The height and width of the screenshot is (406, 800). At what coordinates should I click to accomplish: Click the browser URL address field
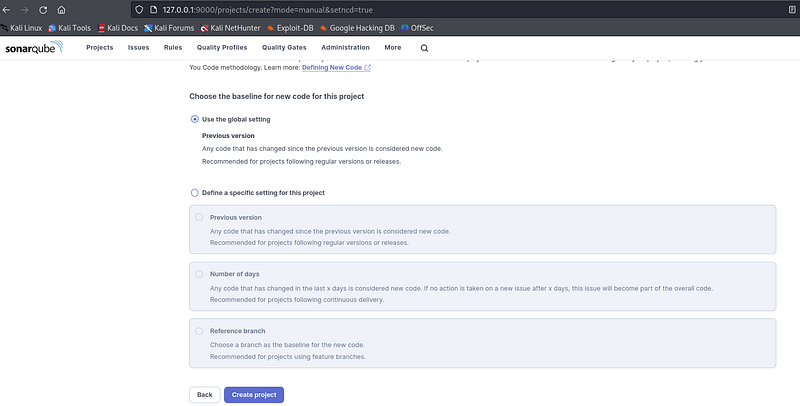click(459, 10)
